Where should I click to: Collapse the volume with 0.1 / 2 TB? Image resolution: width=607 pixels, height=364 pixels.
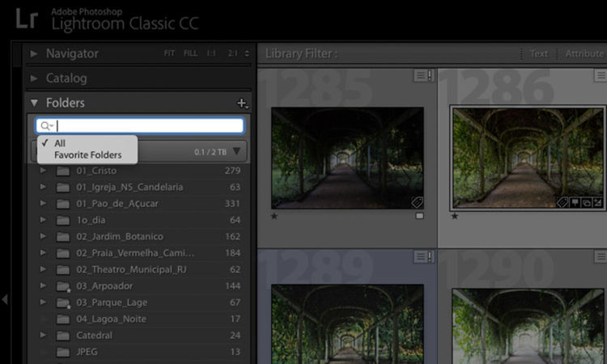point(236,151)
